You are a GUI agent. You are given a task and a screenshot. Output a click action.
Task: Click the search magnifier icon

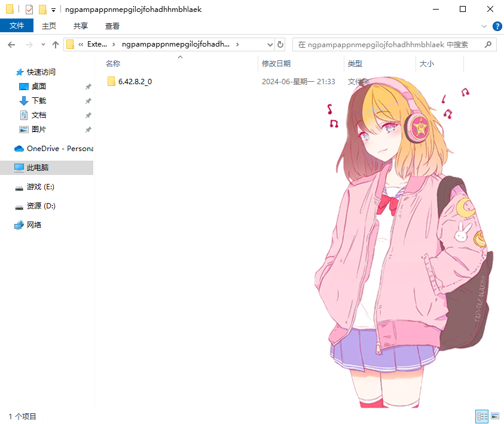[x=488, y=45]
